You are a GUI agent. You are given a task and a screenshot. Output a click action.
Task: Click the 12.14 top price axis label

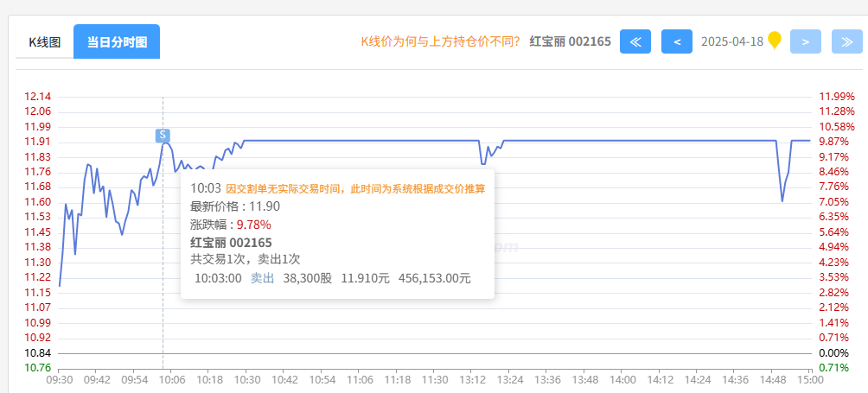[39, 96]
